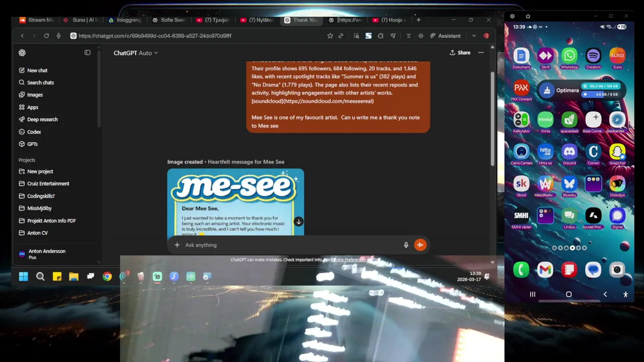Screen dimensions: 644x362
Task: Open Signal app on phone
Action: [617, 218]
